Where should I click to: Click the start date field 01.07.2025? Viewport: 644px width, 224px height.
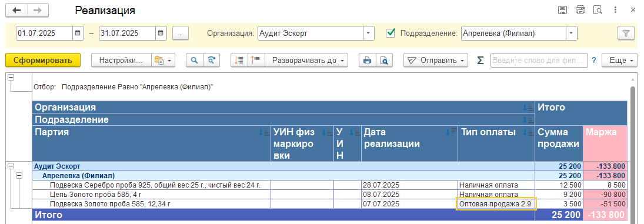44,34
